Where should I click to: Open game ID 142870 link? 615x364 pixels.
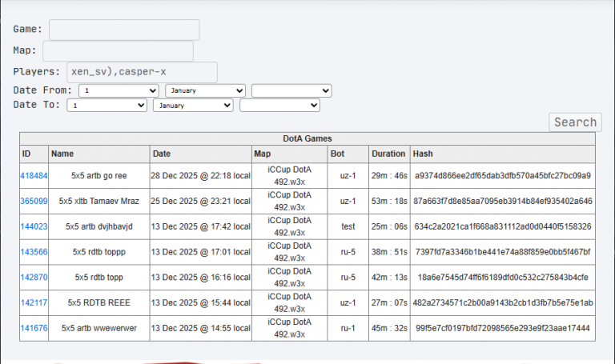[x=34, y=278]
